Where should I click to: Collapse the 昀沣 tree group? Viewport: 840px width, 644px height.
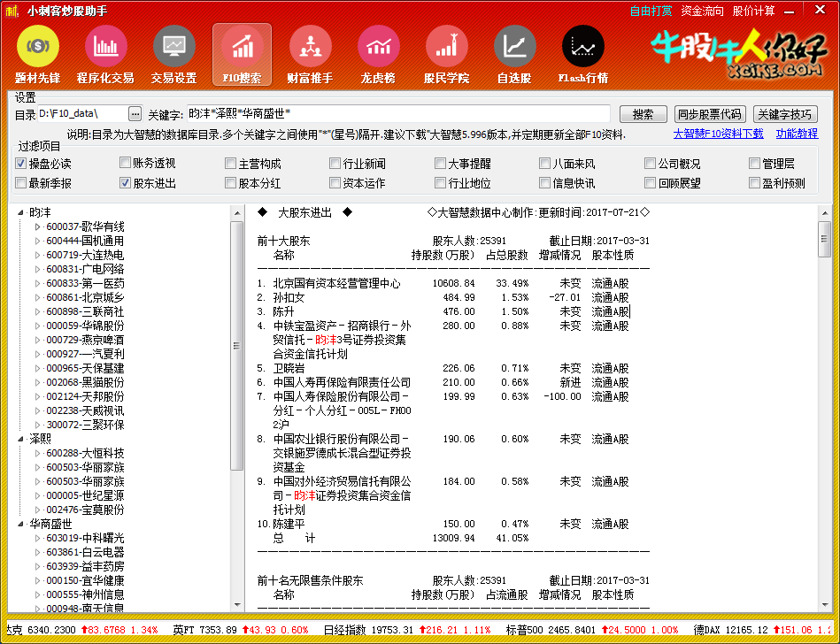point(21,213)
